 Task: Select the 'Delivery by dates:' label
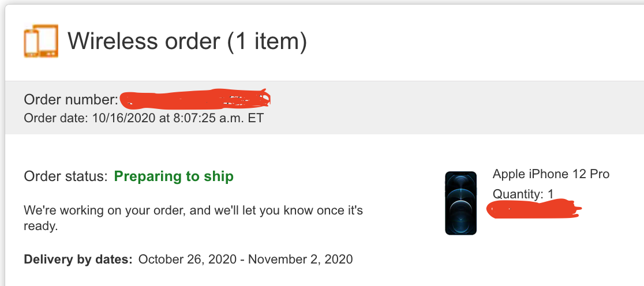point(78,259)
